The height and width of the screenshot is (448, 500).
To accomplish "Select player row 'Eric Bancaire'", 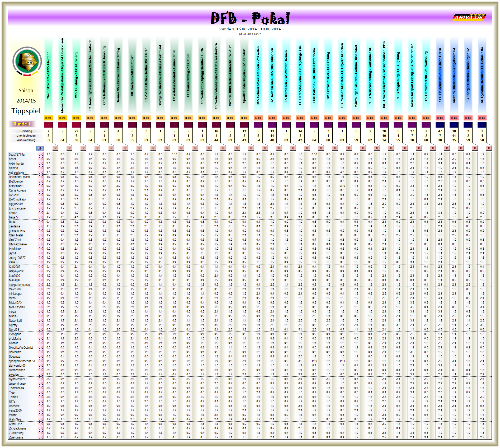I will pos(250,208).
